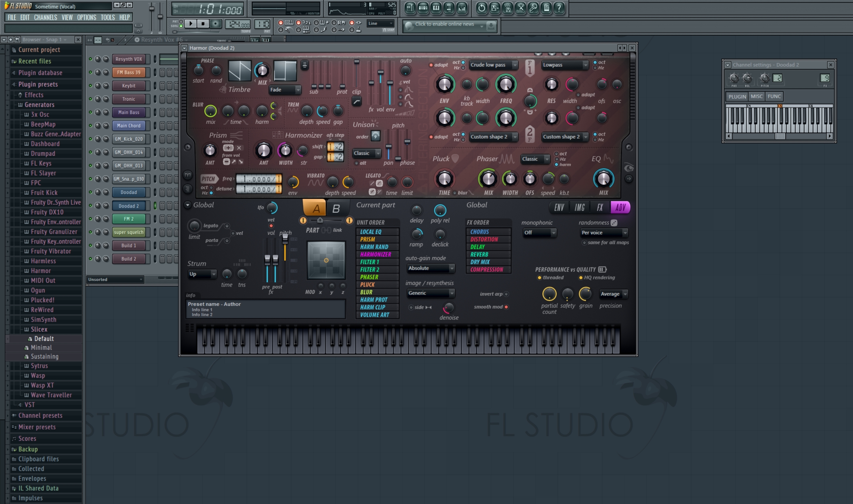This screenshot has height=504, width=853.
Task: Click the undo history icon
Action: click(x=481, y=8)
